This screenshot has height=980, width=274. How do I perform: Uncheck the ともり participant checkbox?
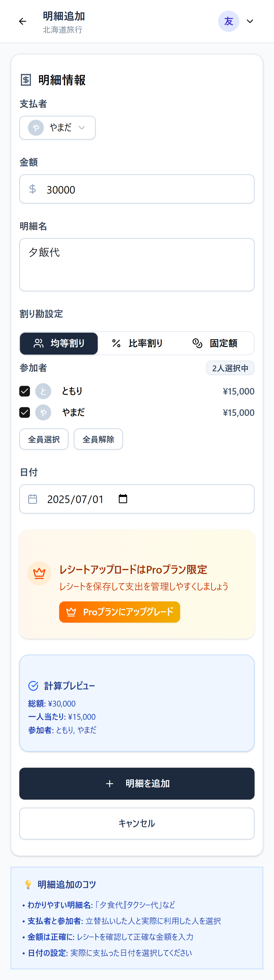coord(25,391)
